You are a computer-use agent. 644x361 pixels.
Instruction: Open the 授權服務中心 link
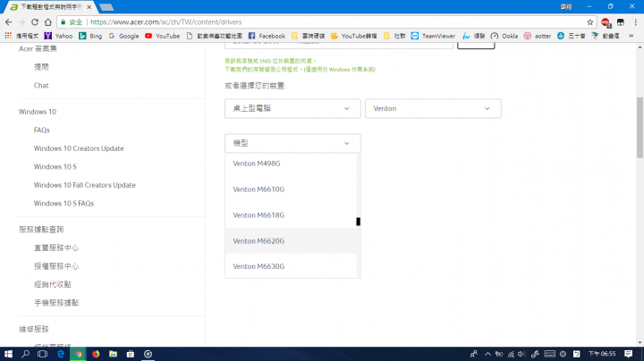[56, 266]
